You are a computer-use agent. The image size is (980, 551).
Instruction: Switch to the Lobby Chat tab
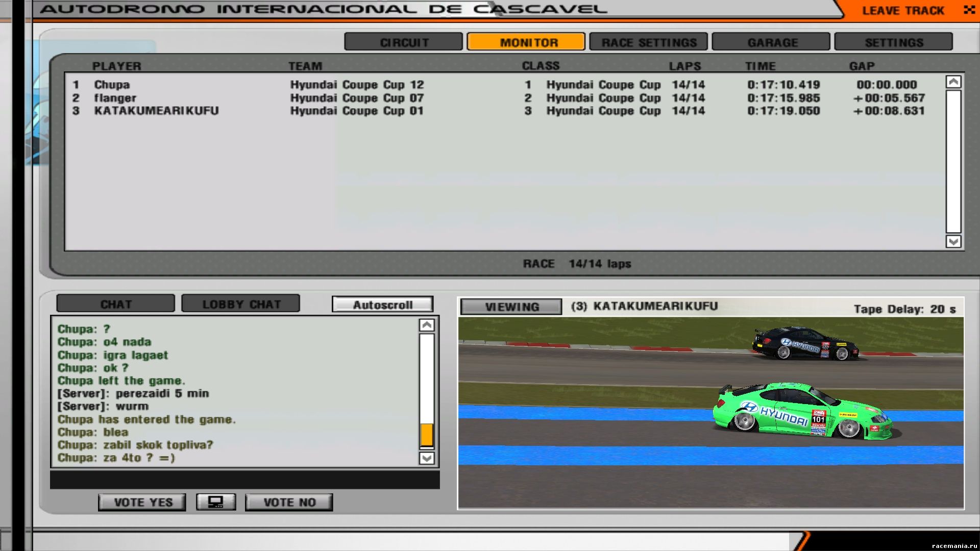[x=241, y=304]
